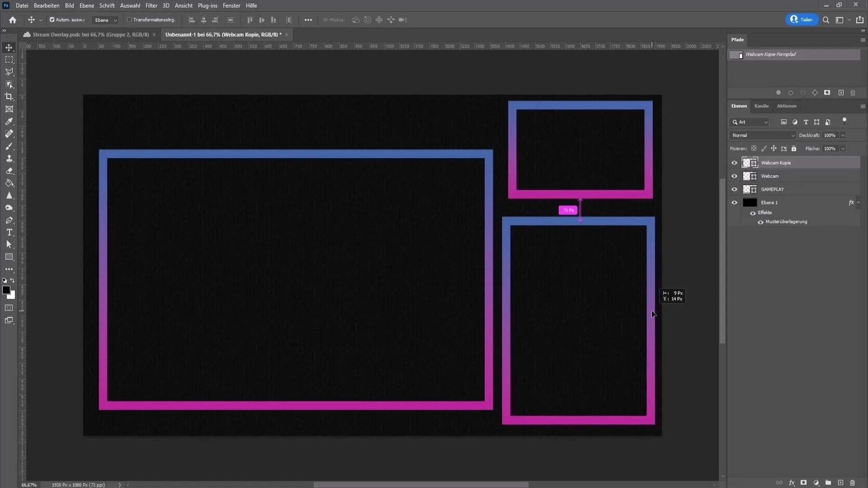The width and height of the screenshot is (868, 488).
Task: Enable the Transformationsstrg. checkbox
Action: click(x=129, y=20)
